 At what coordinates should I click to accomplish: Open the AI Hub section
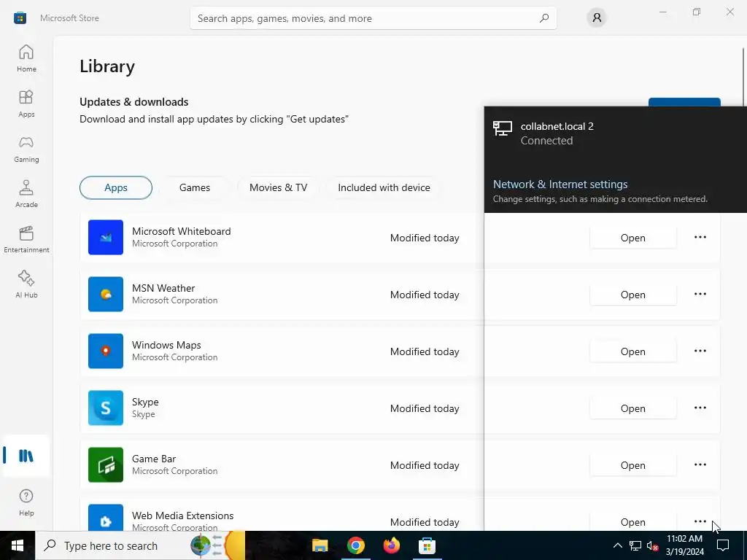26,284
